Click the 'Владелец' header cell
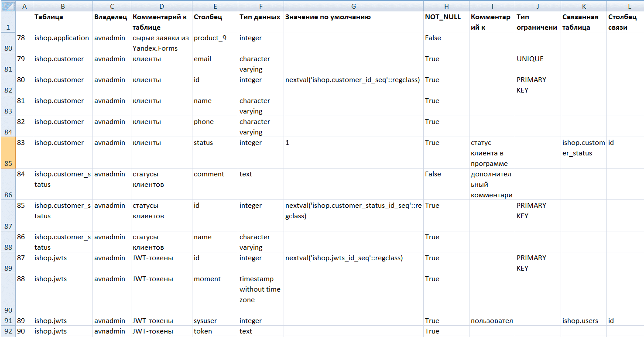 pos(112,22)
